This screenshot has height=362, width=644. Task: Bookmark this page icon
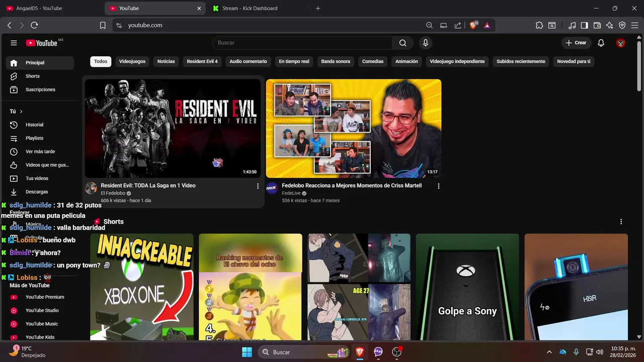[103, 25]
